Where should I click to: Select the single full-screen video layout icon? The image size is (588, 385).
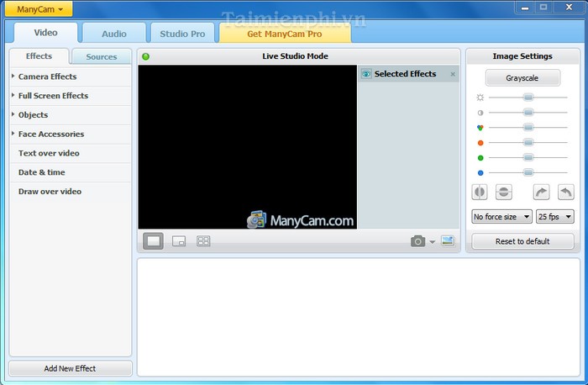153,241
